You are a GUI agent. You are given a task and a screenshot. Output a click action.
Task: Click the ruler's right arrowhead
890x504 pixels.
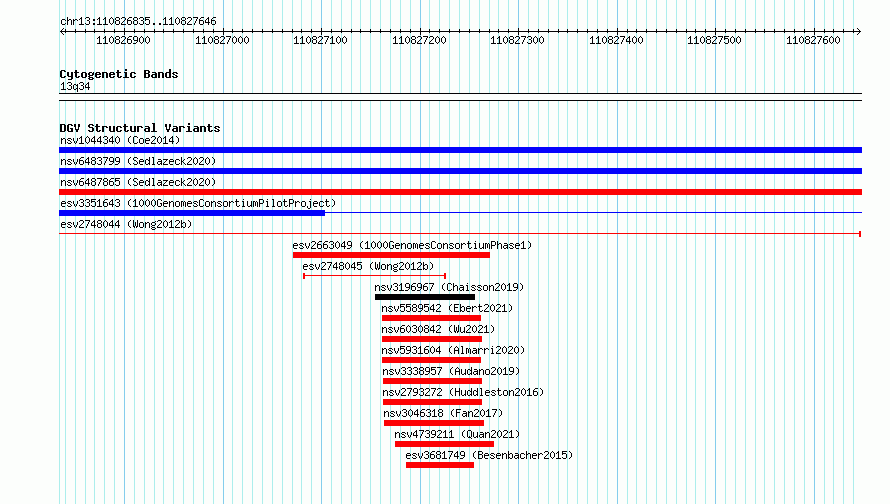click(x=858, y=31)
